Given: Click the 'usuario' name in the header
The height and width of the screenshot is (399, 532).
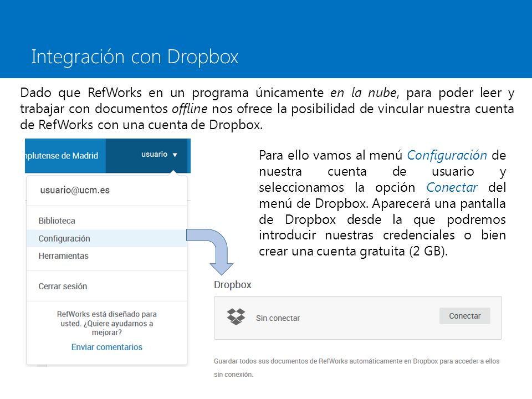Looking at the screenshot, I should (155, 155).
